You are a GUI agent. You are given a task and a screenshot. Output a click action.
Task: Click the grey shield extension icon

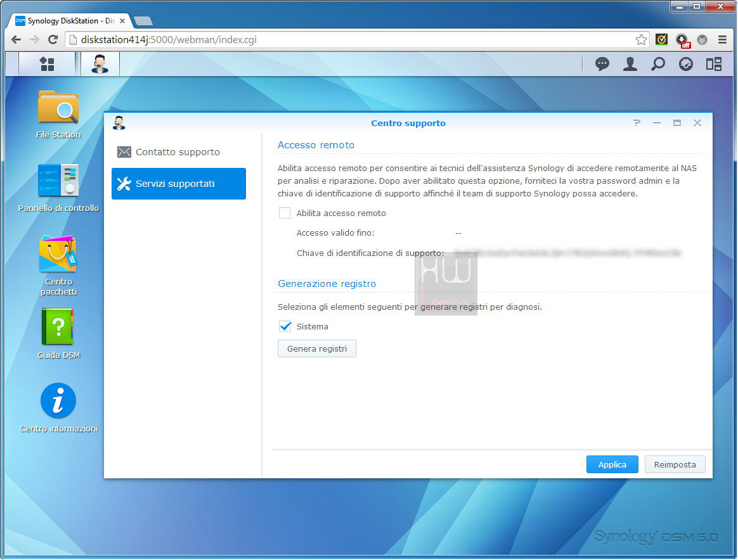(x=702, y=39)
